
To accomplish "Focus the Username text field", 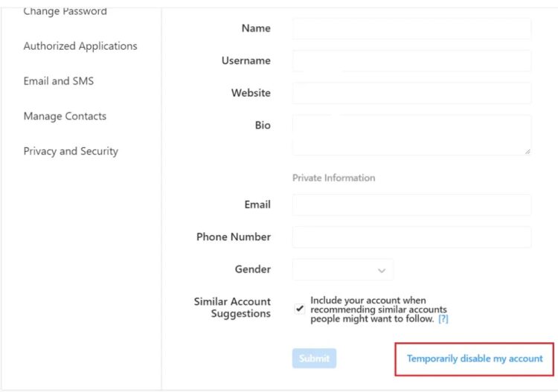I will pyautogui.click(x=411, y=61).
